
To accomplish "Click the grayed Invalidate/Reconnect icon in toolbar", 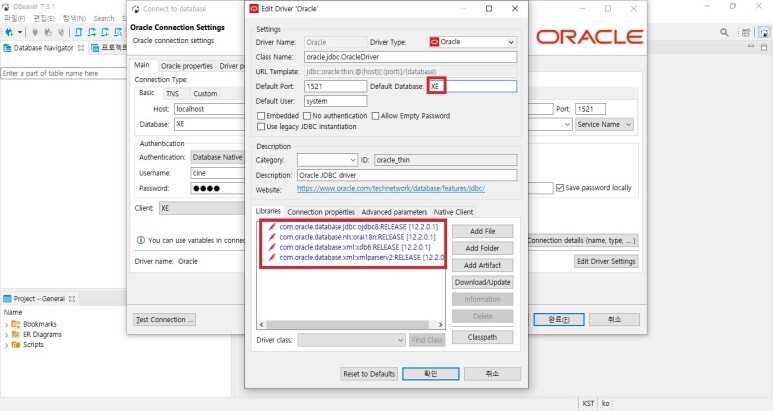I will pos(48,33).
